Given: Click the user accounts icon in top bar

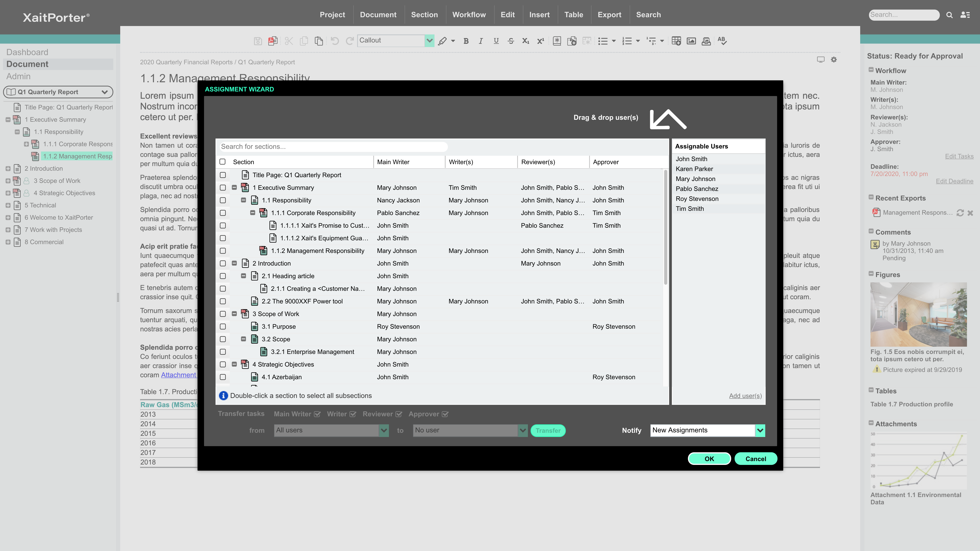Looking at the screenshot, I should click(x=965, y=15).
